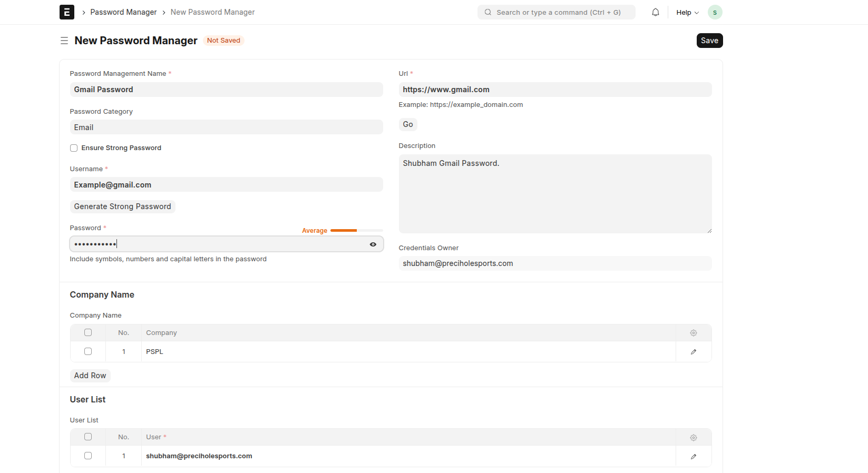Open the Credentials Owner link field

click(555, 263)
